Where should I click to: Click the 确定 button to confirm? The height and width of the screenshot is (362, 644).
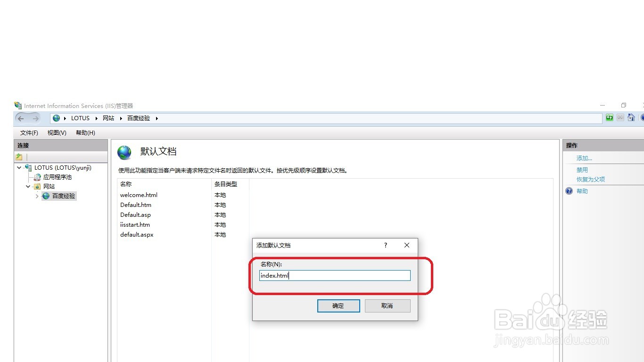pyautogui.click(x=338, y=305)
